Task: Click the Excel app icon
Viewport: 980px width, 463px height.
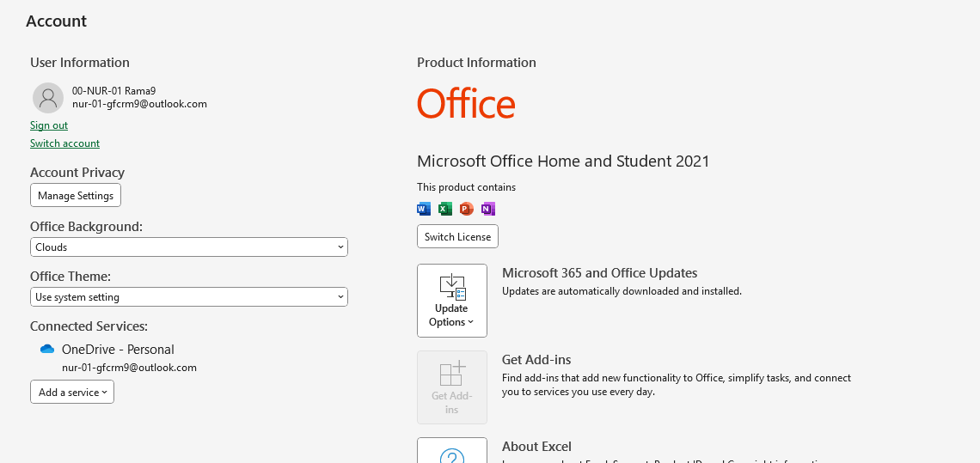Action: (x=445, y=209)
